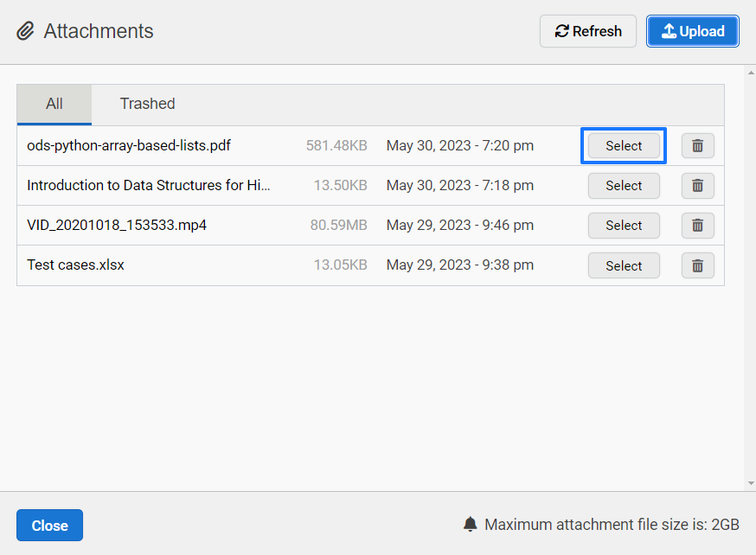Viewport: 756px width, 555px height.
Task: Select ods-python-array-based-lists.pdf
Action: pyautogui.click(x=624, y=145)
